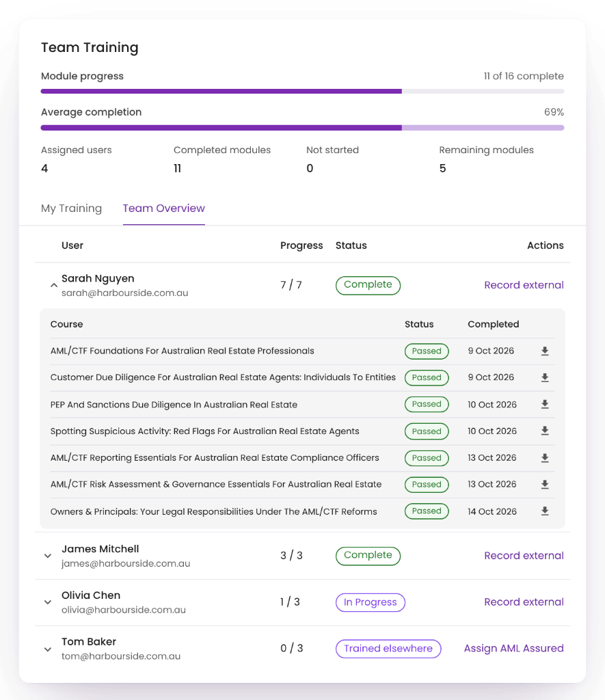
Task: Click the Assigned users count 4
Action: pos(44,168)
